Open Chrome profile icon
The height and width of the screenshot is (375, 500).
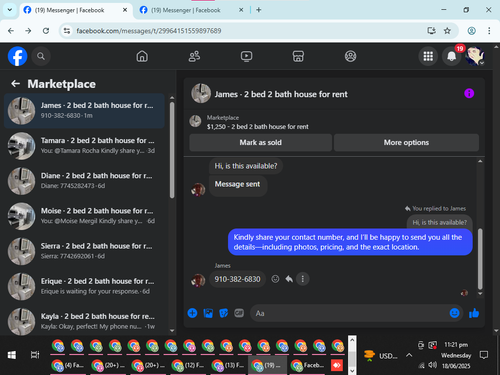pos(471,31)
